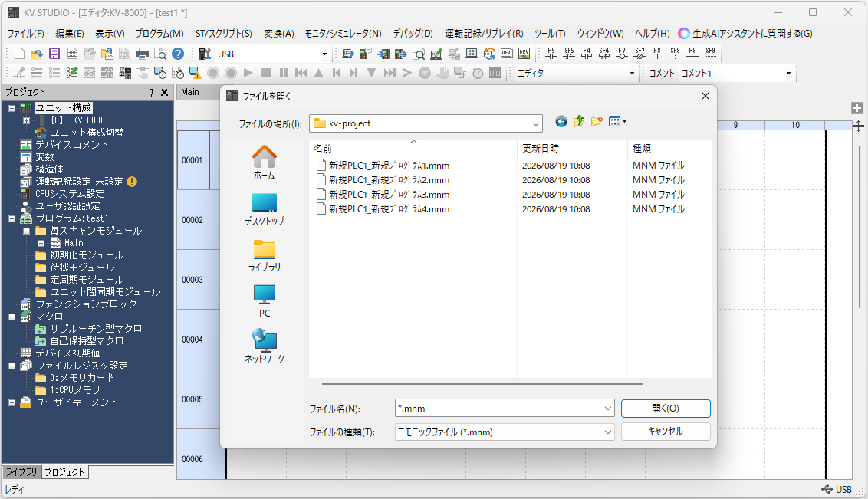This screenshot has height=499, width=868.
Task: Open the ニモニックファイル file type dropdown
Action: click(608, 432)
